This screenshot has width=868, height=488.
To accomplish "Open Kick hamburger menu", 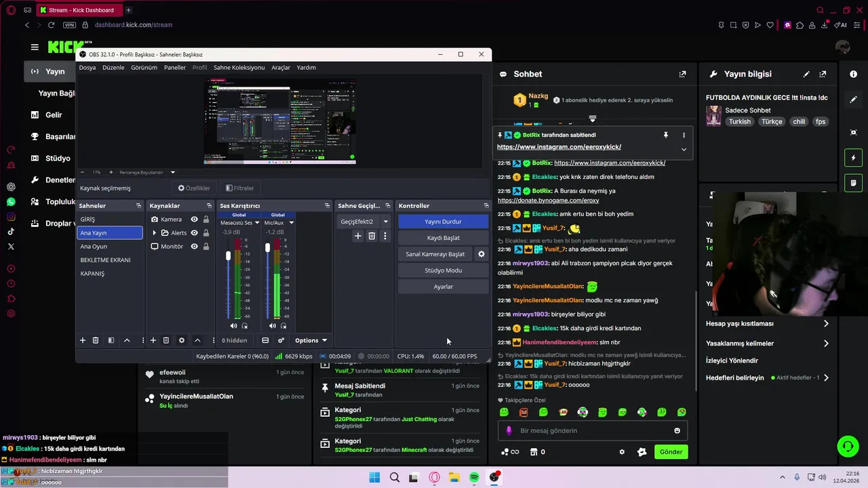I will click(35, 47).
